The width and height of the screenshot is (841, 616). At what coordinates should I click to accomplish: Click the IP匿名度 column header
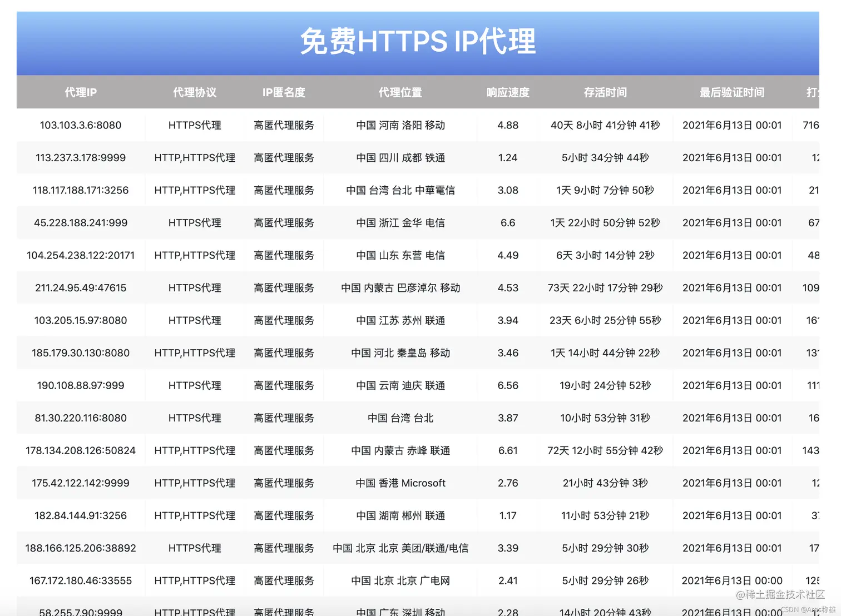tap(284, 92)
